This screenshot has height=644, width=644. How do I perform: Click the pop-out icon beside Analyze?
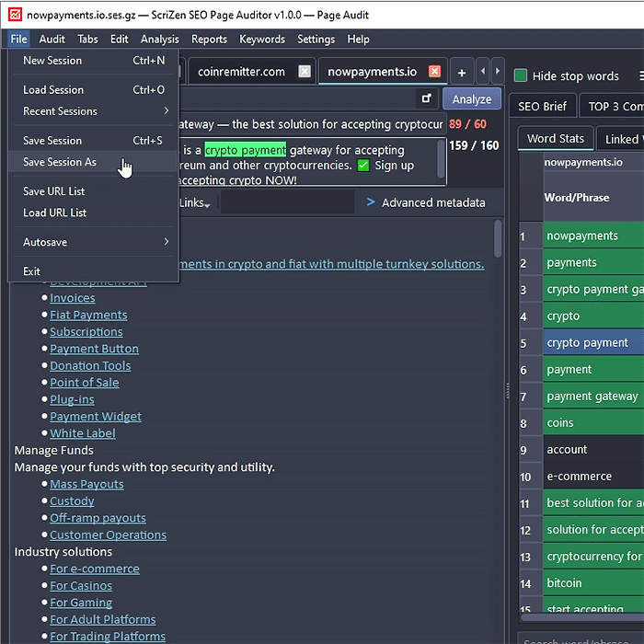coord(427,98)
